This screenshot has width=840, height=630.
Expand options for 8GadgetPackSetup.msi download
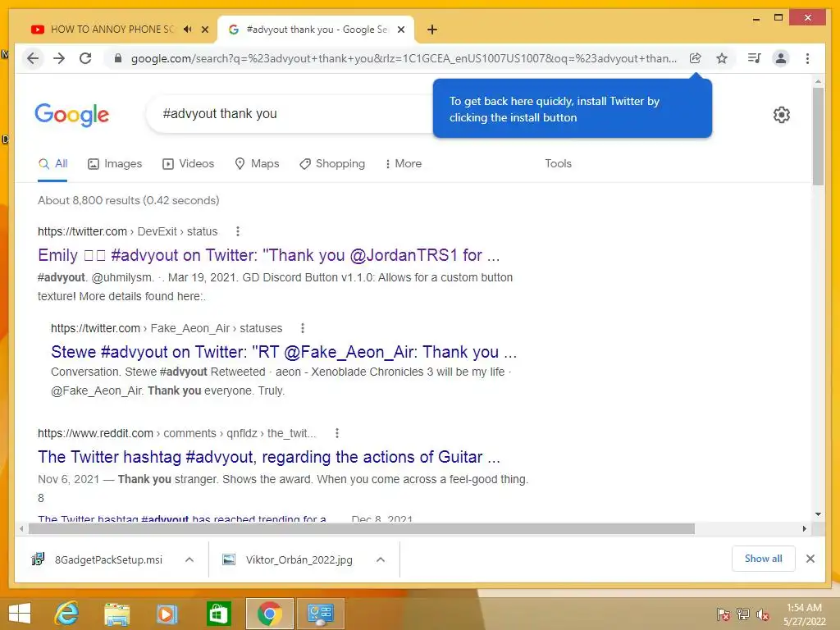pos(189,559)
